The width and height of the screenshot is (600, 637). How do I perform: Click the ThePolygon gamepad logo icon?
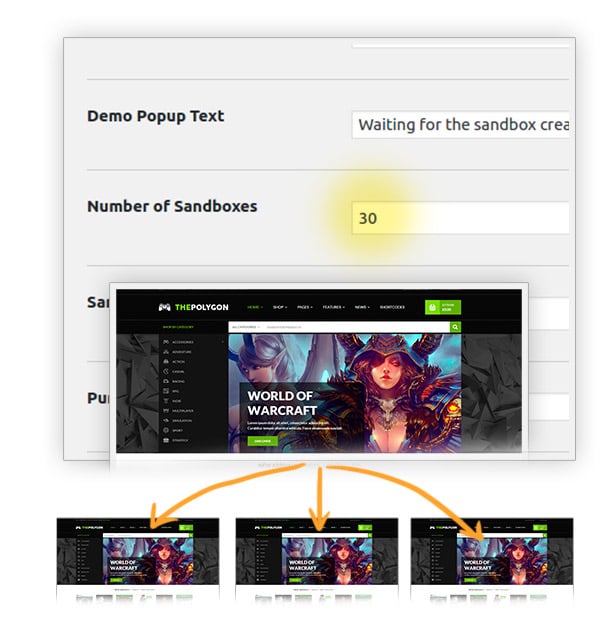pyautogui.click(x=164, y=308)
